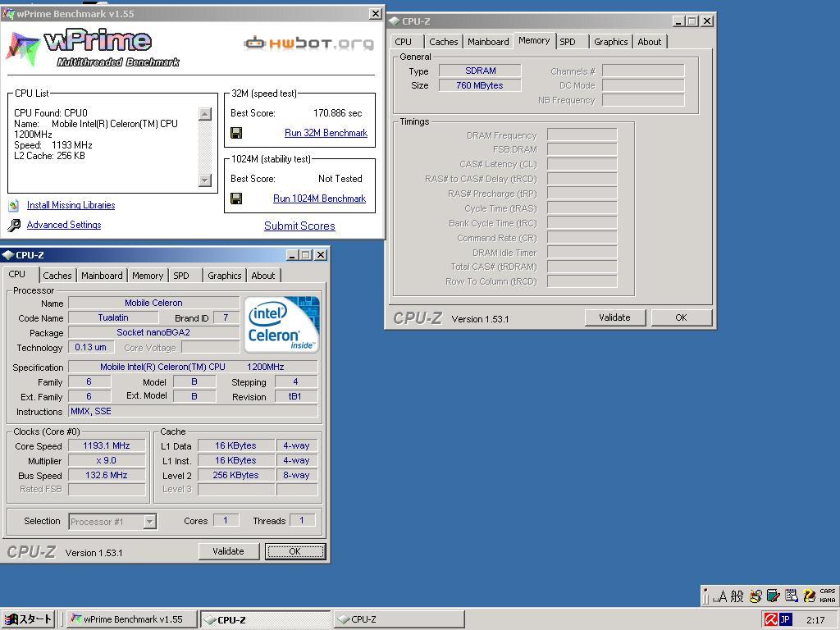Viewport: 840px width, 630px height.
Task: Click the Package field Socket nanoBGA2
Action: click(153, 333)
